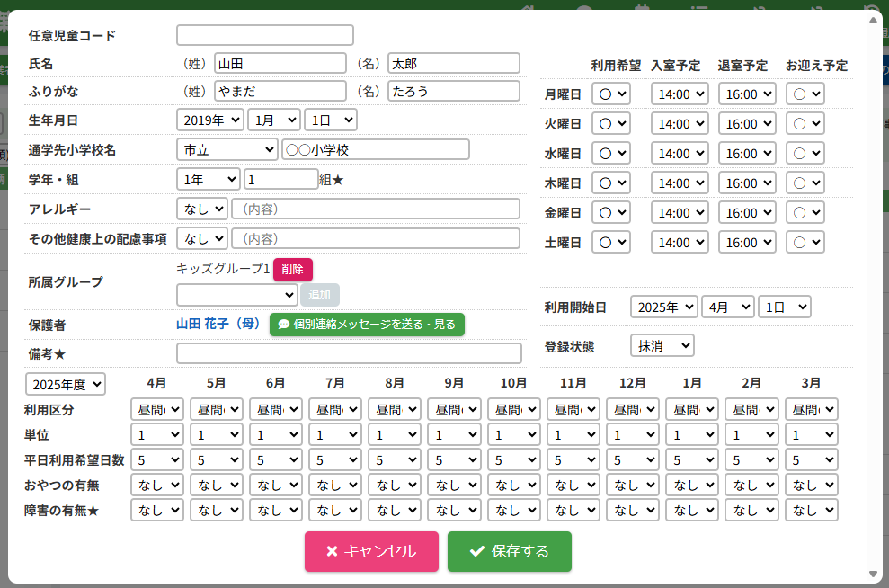Open Friday お迎え予定 dropdown

(805, 213)
